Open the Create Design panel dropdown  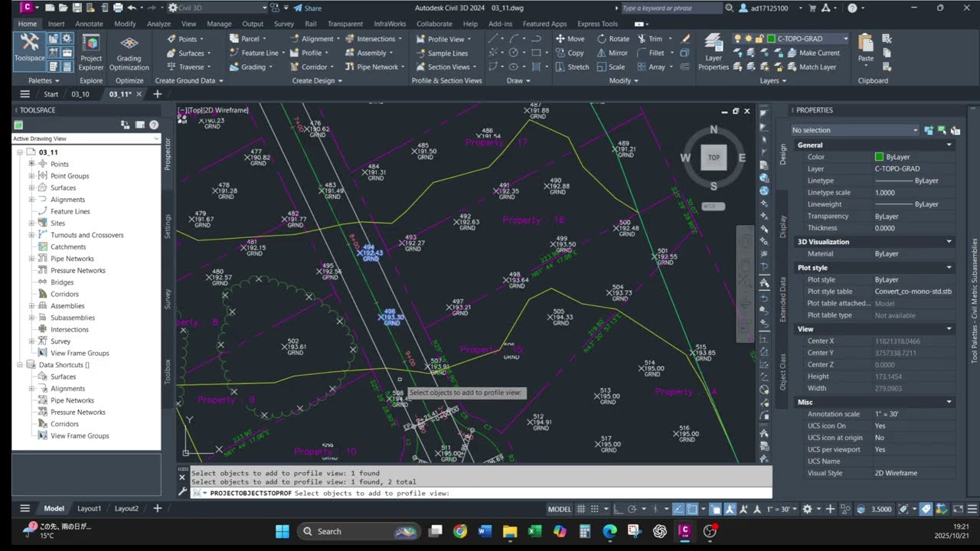[x=318, y=80]
